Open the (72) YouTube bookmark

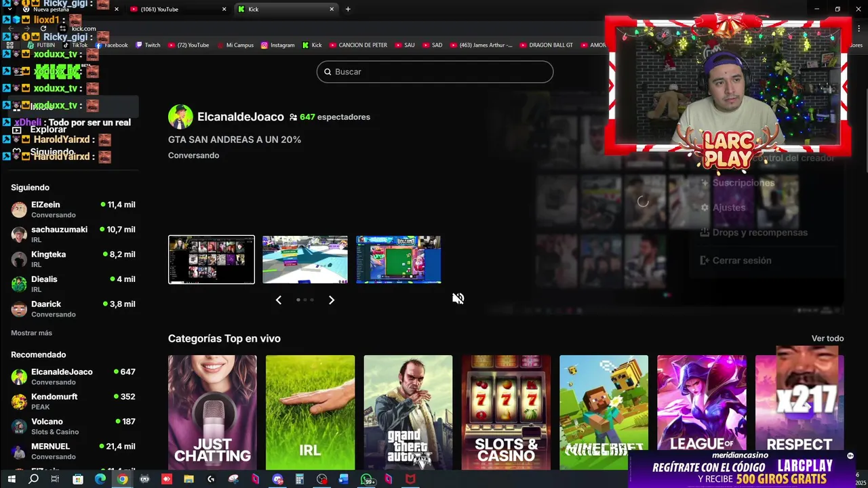click(189, 45)
